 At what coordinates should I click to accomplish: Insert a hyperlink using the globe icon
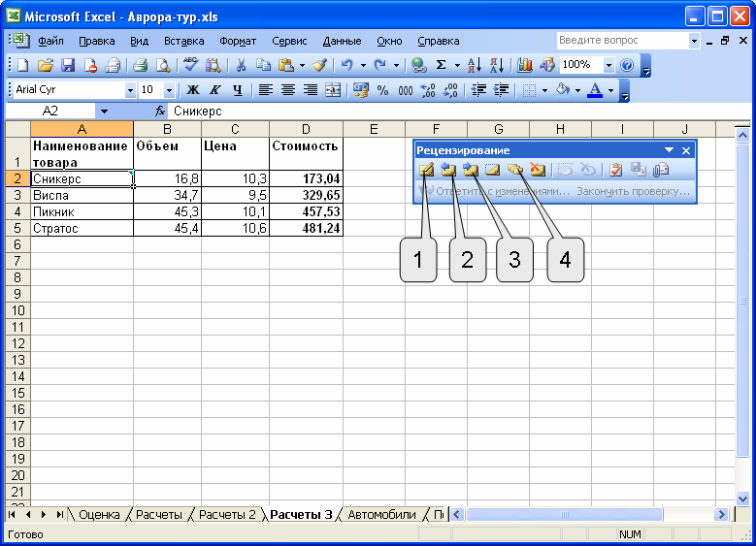pos(418,65)
